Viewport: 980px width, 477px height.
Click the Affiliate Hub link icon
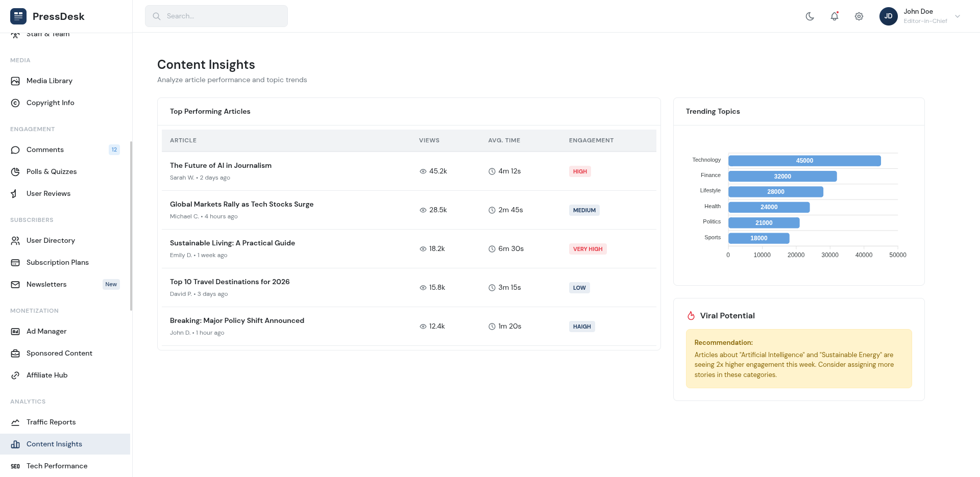click(x=15, y=375)
